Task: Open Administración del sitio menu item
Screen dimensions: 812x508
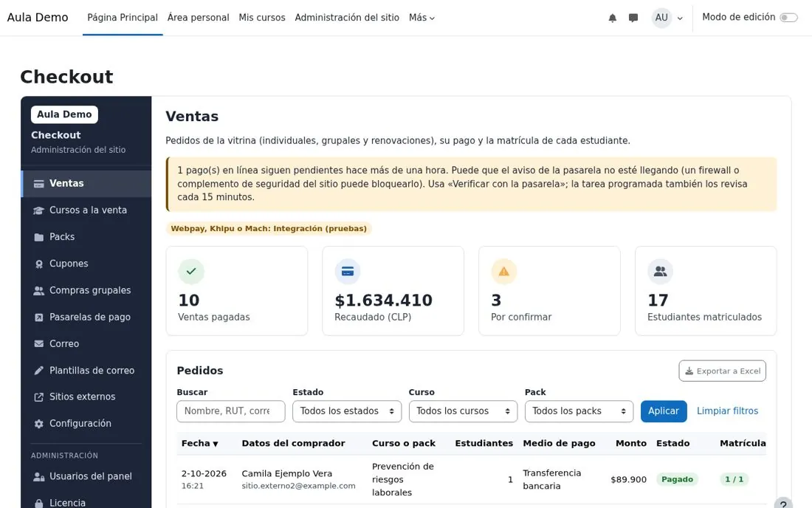Action: tap(347, 18)
